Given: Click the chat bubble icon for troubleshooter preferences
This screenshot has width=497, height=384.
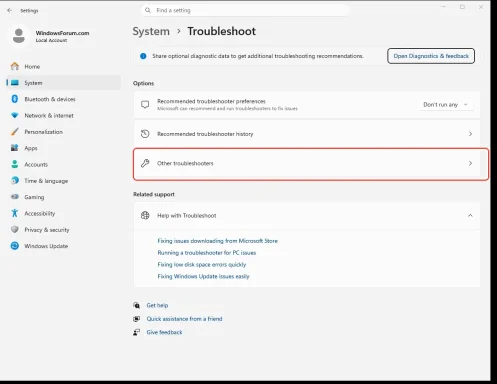Looking at the screenshot, I should (x=145, y=105).
